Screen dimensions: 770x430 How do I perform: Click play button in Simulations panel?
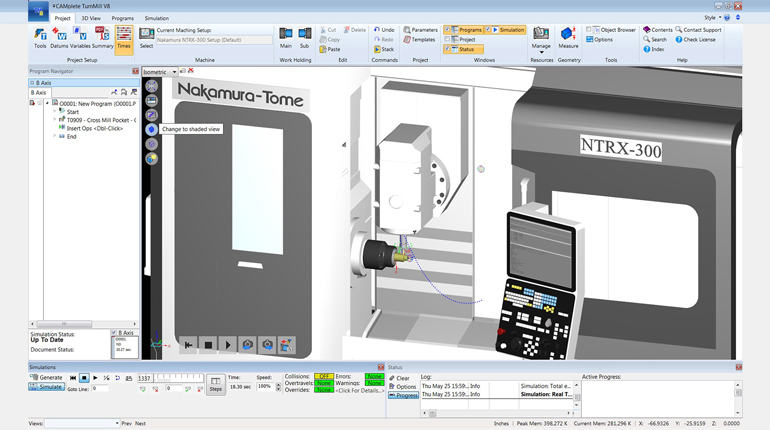[95, 378]
